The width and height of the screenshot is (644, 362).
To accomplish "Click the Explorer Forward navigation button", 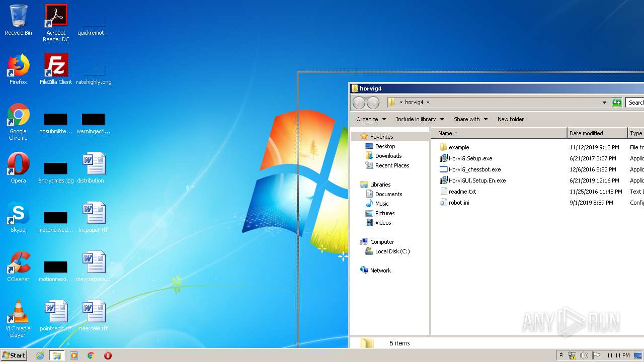I will coord(373,103).
